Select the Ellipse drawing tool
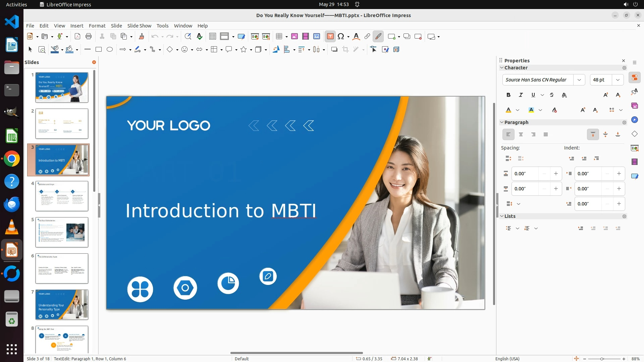The width and height of the screenshot is (644, 362). (110, 50)
